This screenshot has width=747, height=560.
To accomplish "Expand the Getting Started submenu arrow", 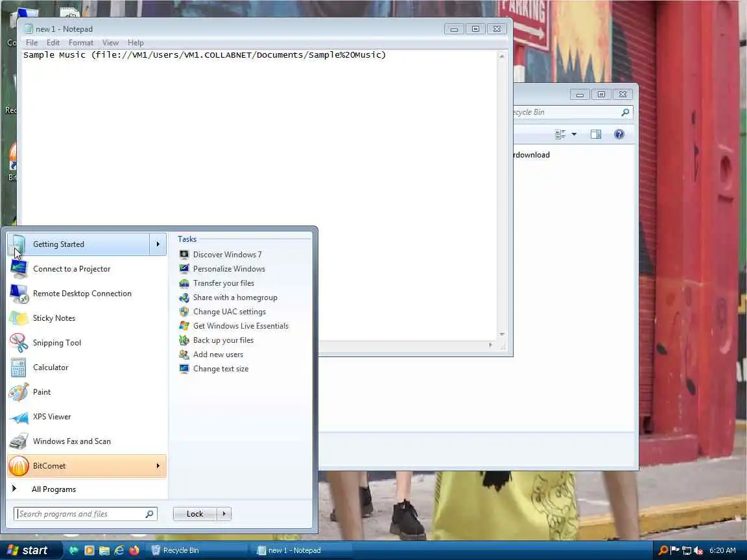I will 158,244.
